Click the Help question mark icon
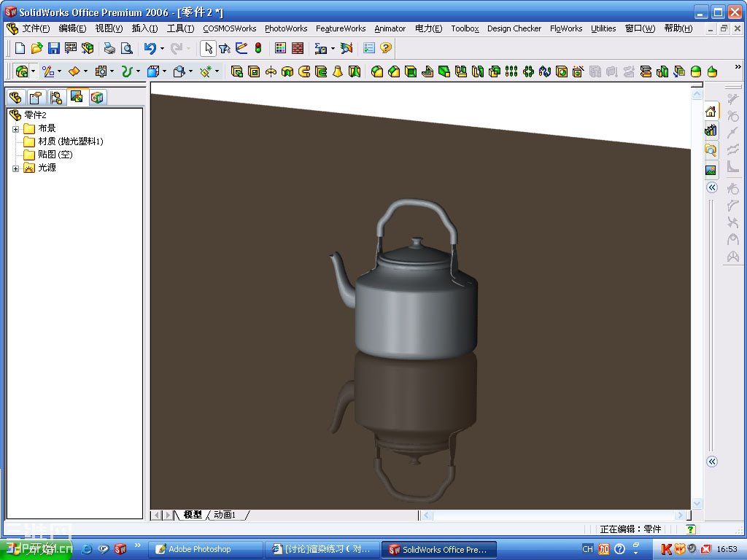This screenshot has width=747, height=560. 386,48
